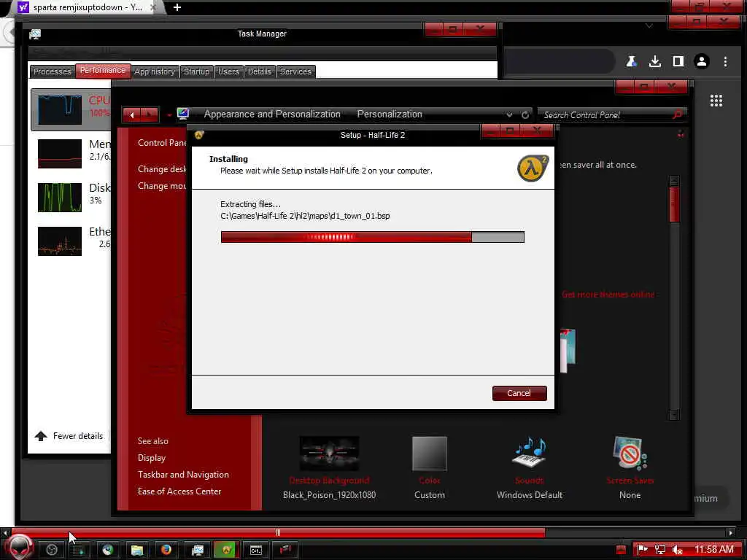The image size is (747, 560).
Task: Click the network tray icon
Action: coord(659,550)
